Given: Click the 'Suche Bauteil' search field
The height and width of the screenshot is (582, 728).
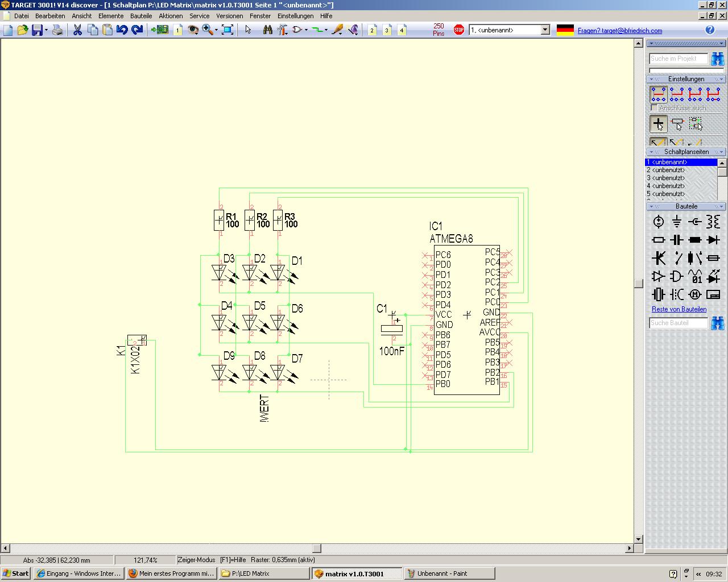Looking at the screenshot, I should click(x=678, y=323).
